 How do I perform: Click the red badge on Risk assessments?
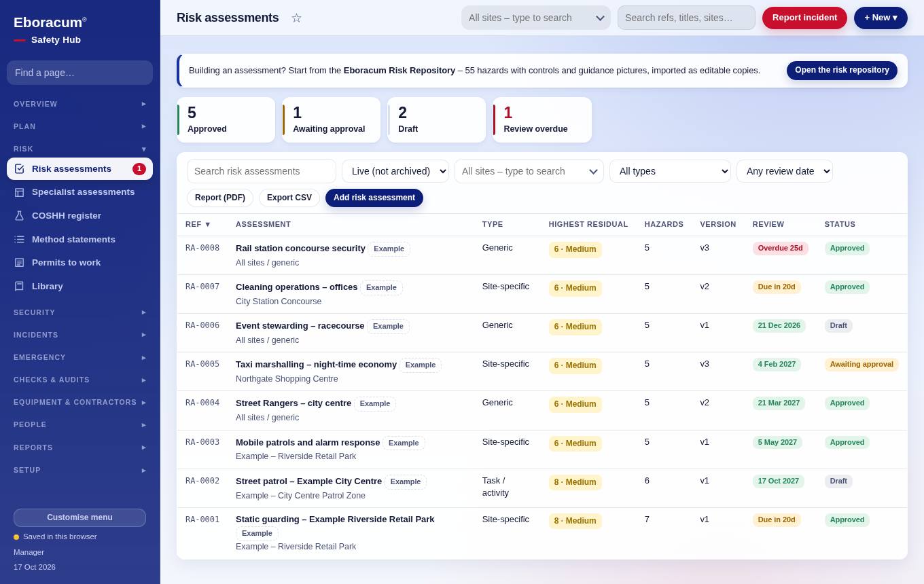(139, 169)
